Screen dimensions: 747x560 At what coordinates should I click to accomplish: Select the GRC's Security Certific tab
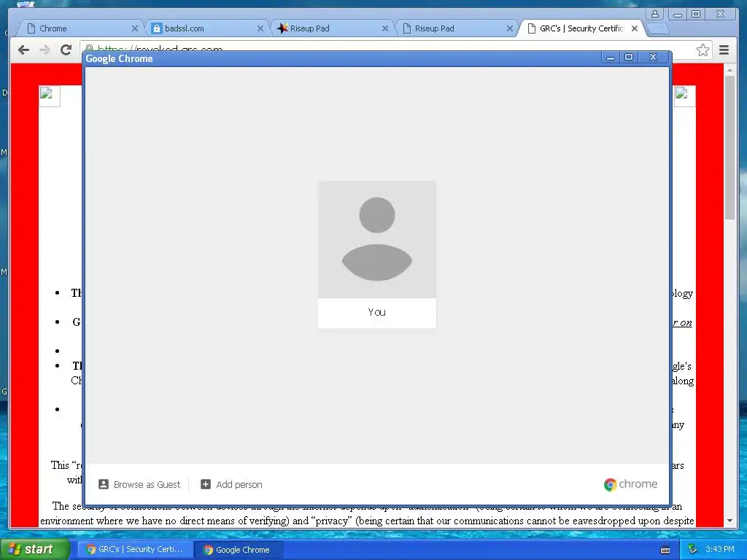[580, 28]
